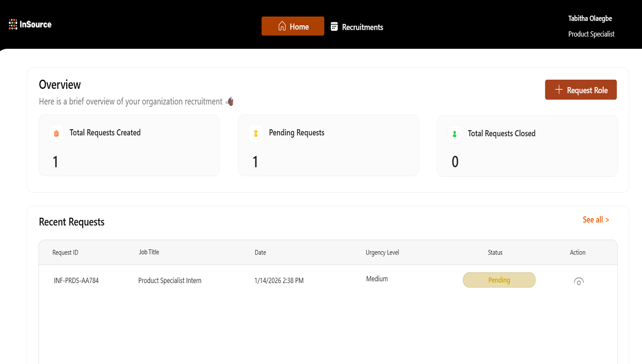Viewport: 642px width, 364px height.
Task: Select the Product Specialist Intern job title
Action: click(170, 280)
